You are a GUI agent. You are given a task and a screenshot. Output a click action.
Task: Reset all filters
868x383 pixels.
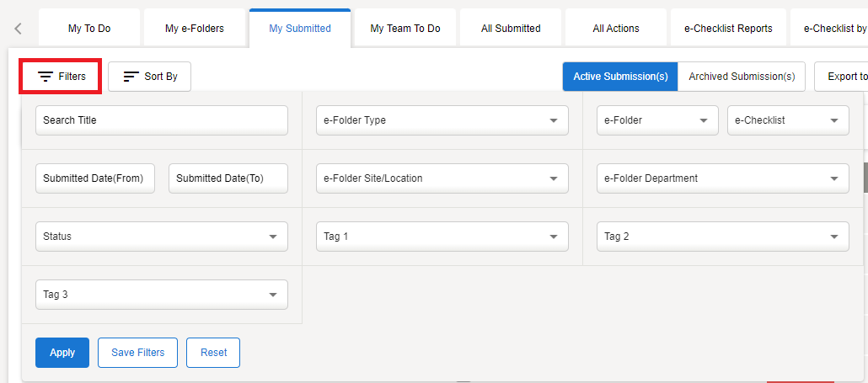[x=213, y=353]
